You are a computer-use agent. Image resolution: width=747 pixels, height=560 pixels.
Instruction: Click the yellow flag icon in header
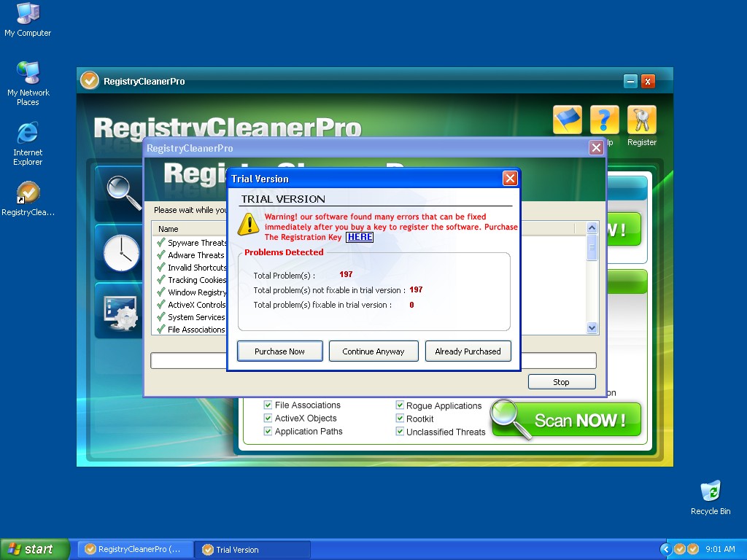(567, 120)
